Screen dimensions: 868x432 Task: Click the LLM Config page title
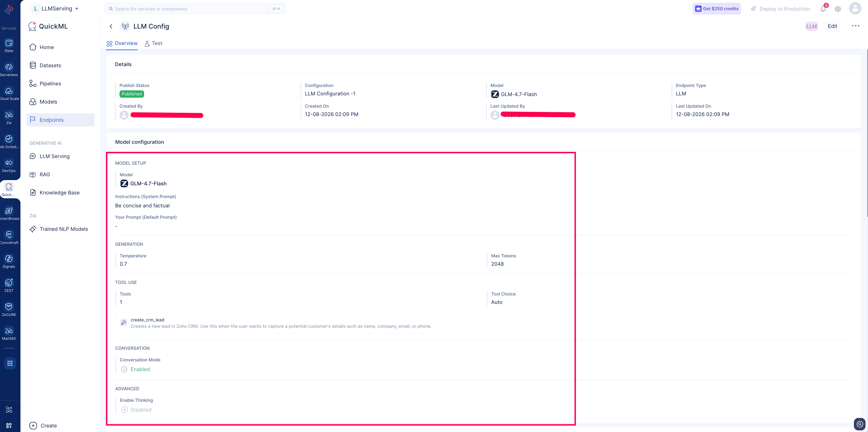pos(151,26)
